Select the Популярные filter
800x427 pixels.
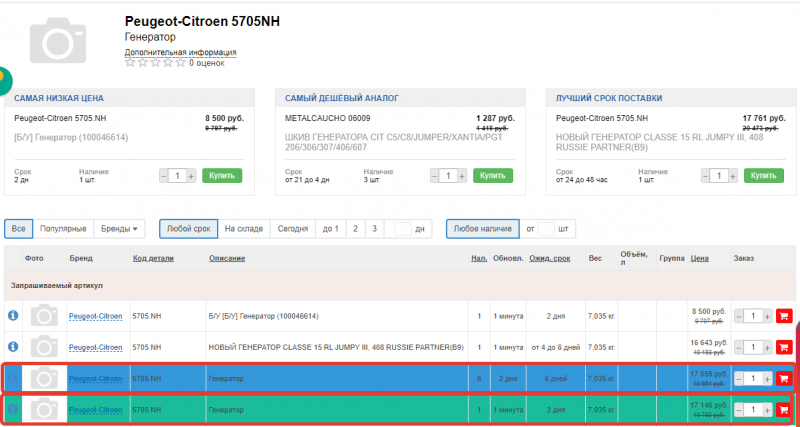pyautogui.click(x=63, y=229)
